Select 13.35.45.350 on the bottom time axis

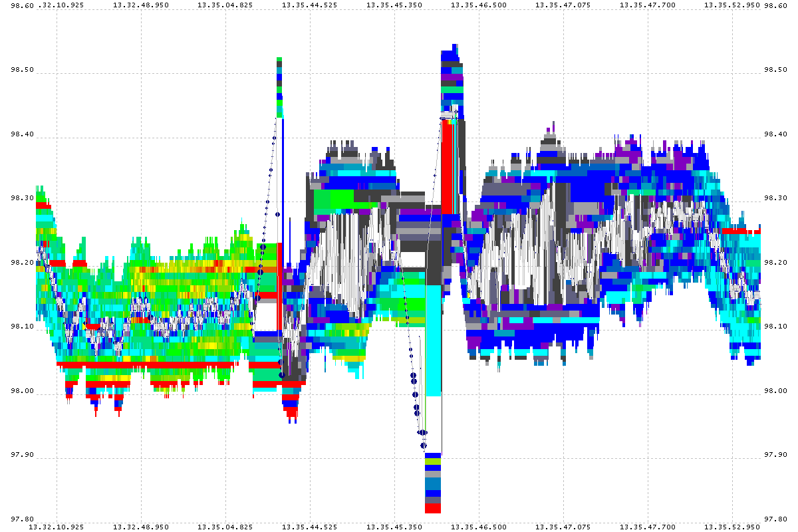click(x=394, y=527)
